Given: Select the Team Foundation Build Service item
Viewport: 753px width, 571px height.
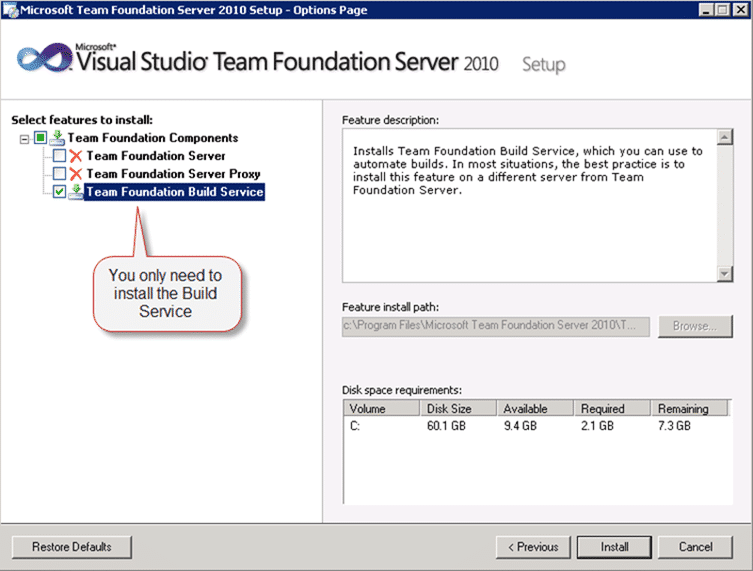Looking at the screenshot, I should (x=175, y=192).
